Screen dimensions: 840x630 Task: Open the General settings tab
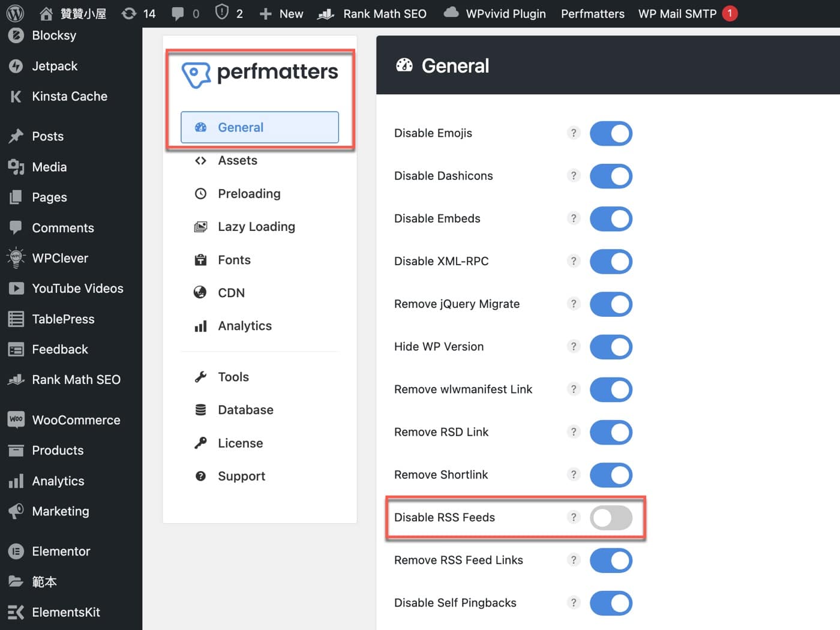pos(260,127)
